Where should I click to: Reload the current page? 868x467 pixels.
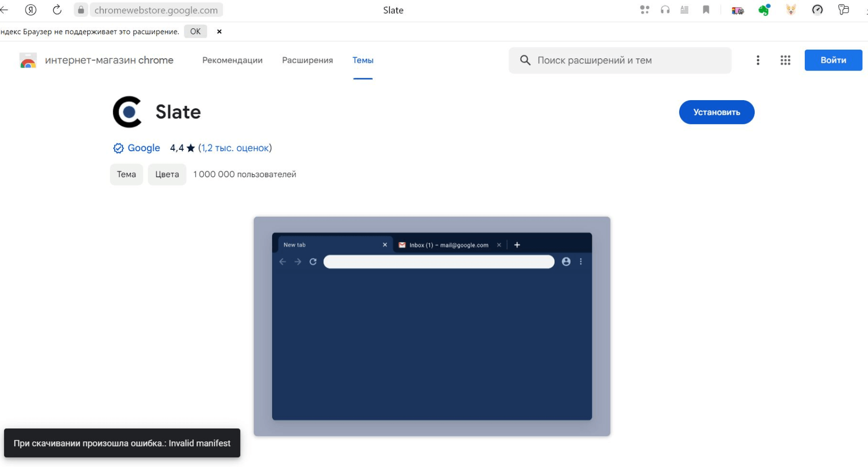point(57,10)
